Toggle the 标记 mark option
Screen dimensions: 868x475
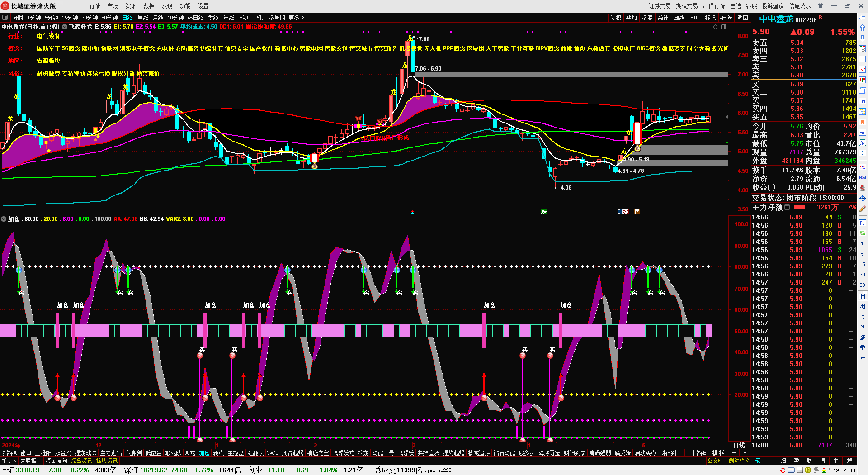pos(711,18)
